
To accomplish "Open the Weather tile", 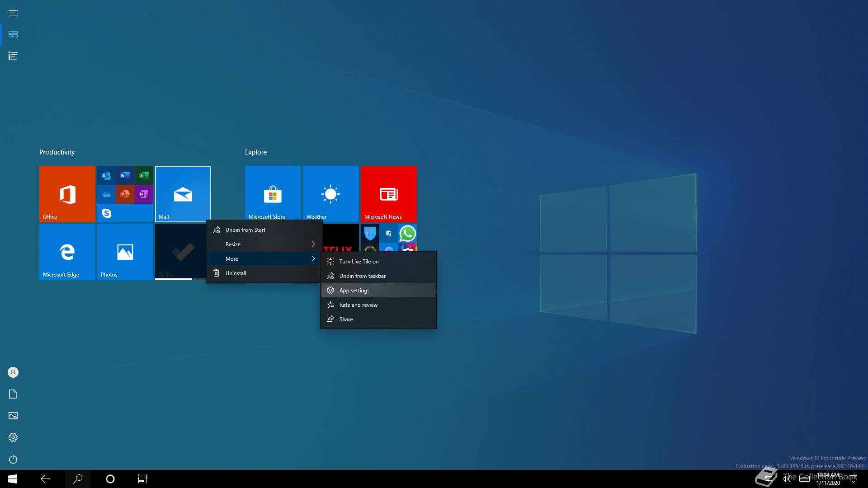I will pos(330,193).
